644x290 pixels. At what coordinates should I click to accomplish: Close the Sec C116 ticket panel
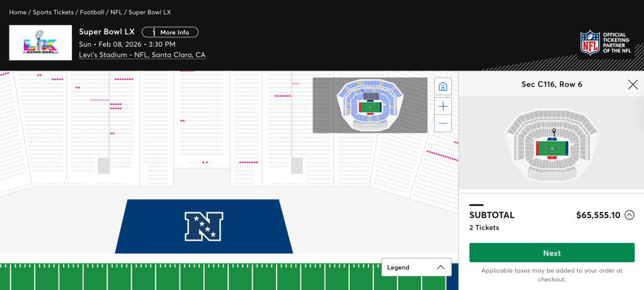(x=633, y=84)
